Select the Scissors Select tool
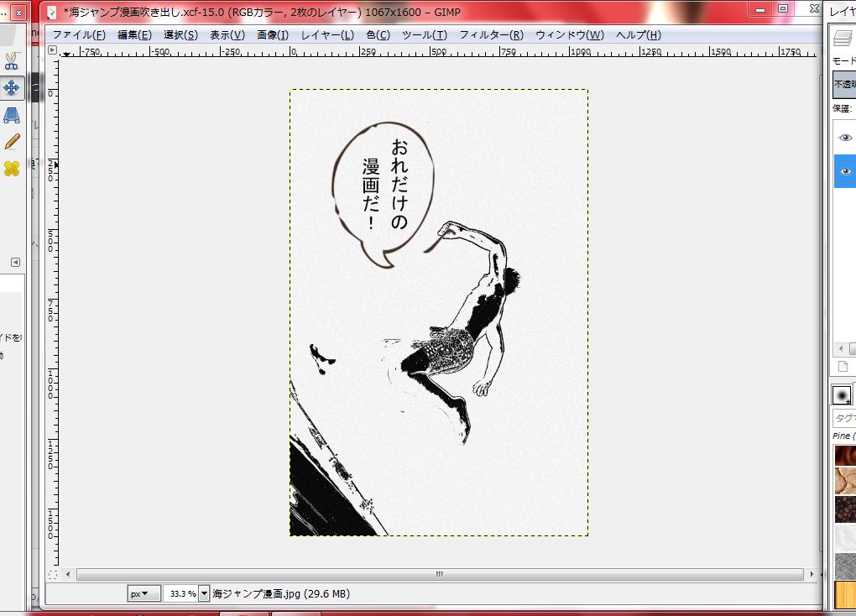Image resolution: width=856 pixels, height=616 pixels. pyautogui.click(x=12, y=61)
